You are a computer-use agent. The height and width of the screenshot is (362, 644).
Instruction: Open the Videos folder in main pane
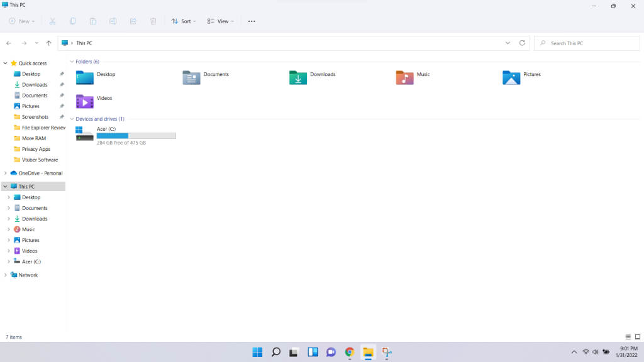[x=85, y=101]
